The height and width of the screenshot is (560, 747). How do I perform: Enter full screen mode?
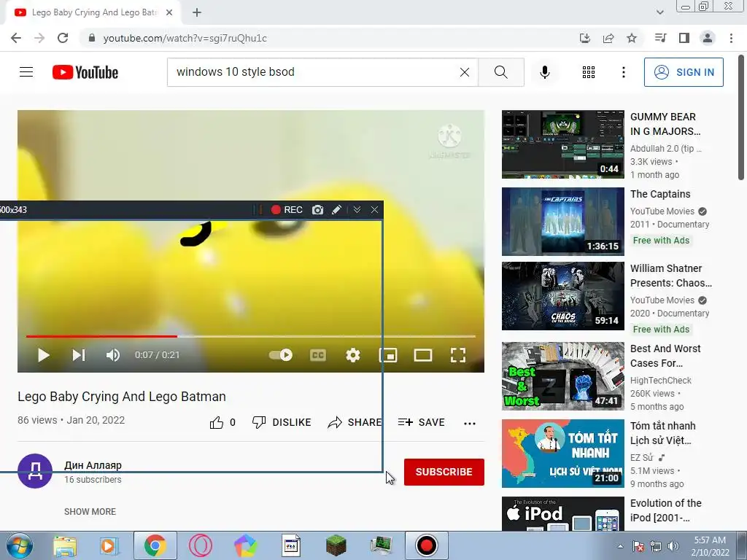click(x=458, y=355)
